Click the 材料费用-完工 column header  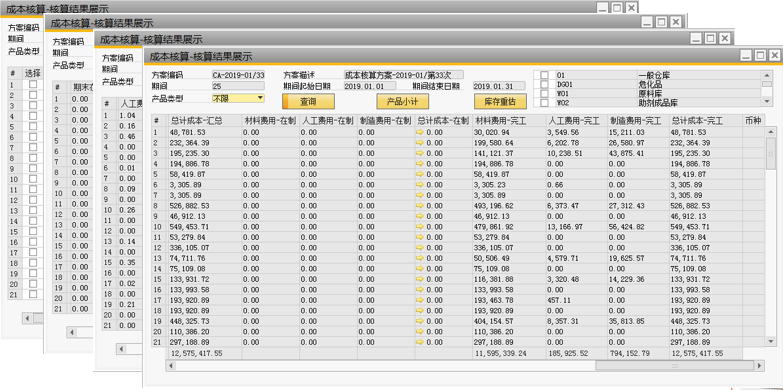coord(508,120)
